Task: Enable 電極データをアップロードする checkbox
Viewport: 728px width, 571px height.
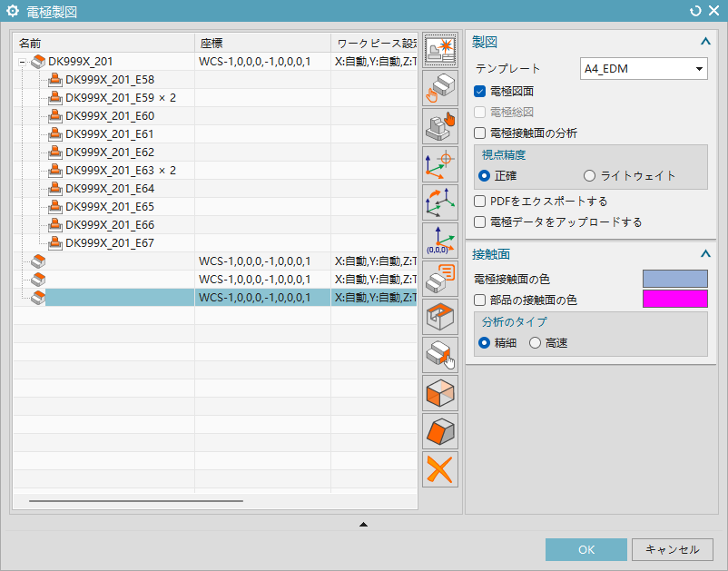Action: (x=480, y=222)
